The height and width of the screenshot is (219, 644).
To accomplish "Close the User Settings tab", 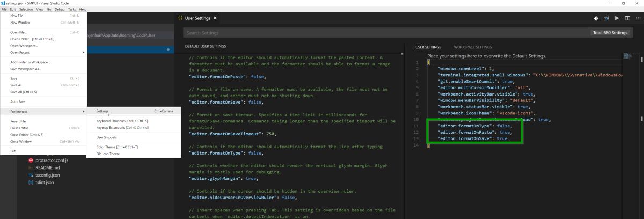I will click(x=215, y=18).
